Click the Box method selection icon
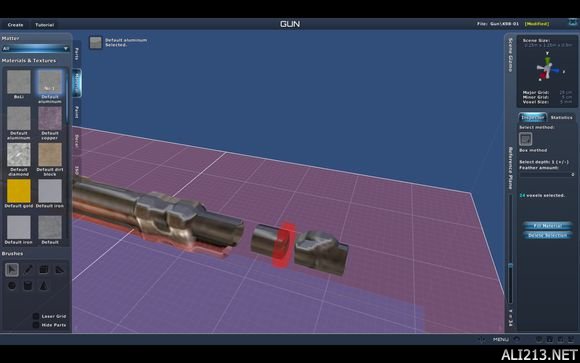 pyautogui.click(x=526, y=139)
